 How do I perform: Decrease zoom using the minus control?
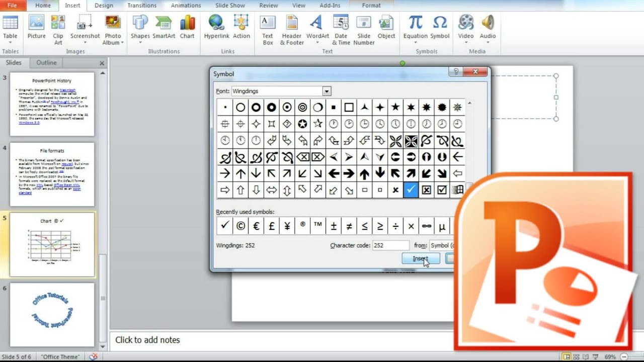[x=624, y=356]
